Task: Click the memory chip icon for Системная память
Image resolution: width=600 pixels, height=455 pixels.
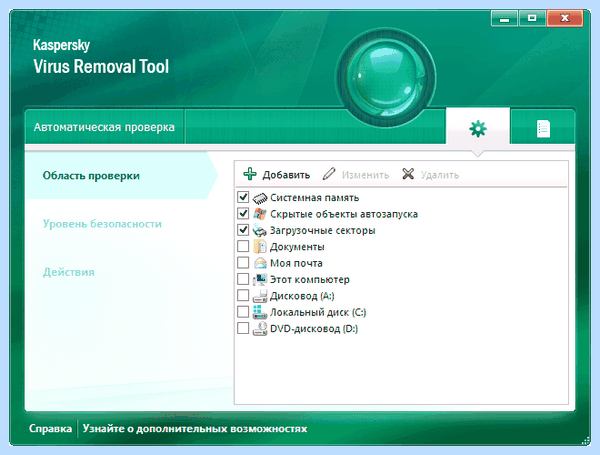Action: click(x=260, y=198)
